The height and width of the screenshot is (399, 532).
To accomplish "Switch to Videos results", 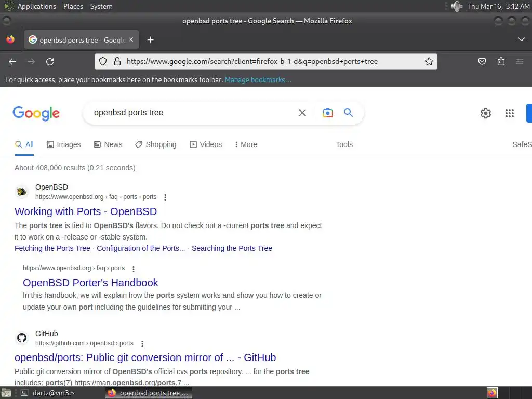I will click(206, 144).
